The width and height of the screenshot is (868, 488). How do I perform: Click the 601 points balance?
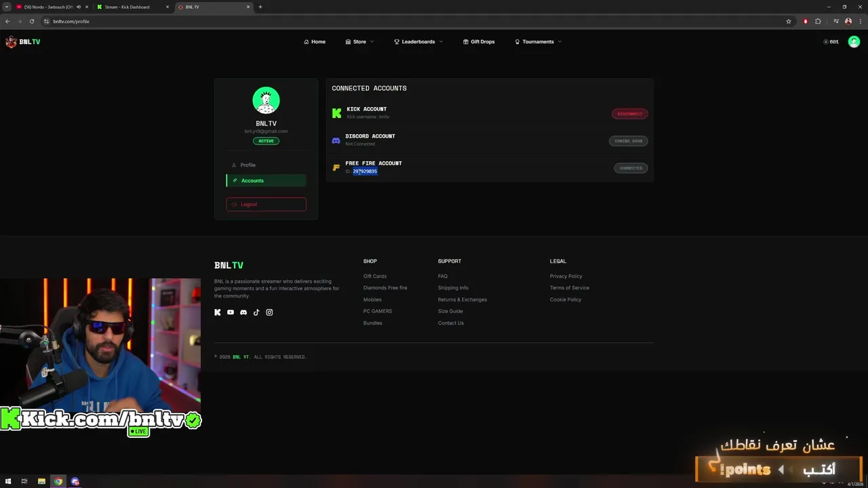pyautogui.click(x=831, y=42)
